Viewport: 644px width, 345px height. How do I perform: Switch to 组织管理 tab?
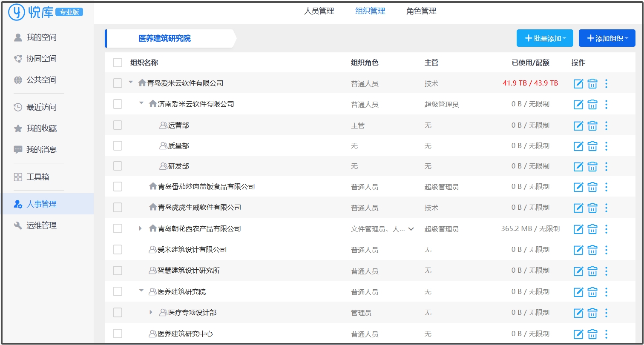[x=371, y=11]
